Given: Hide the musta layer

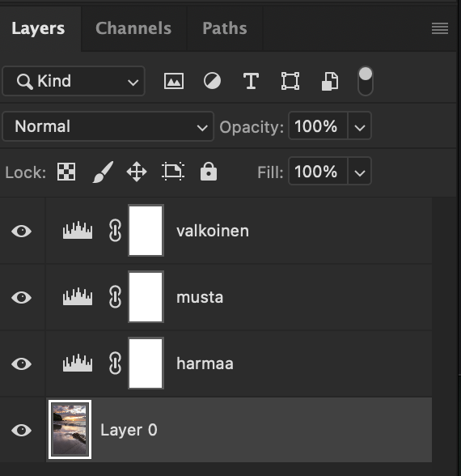Looking at the screenshot, I should click(x=22, y=297).
